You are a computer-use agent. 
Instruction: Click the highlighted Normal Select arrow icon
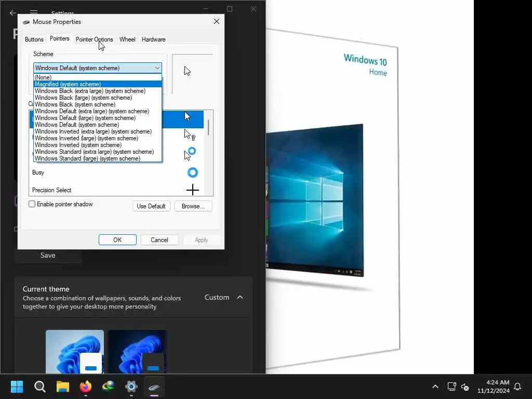pyautogui.click(x=187, y=116)
